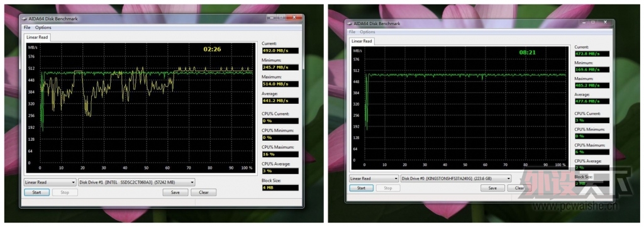644x227 pixels.
Task: Minimize the right AIDA64 window
Action: tap(584, 22)
